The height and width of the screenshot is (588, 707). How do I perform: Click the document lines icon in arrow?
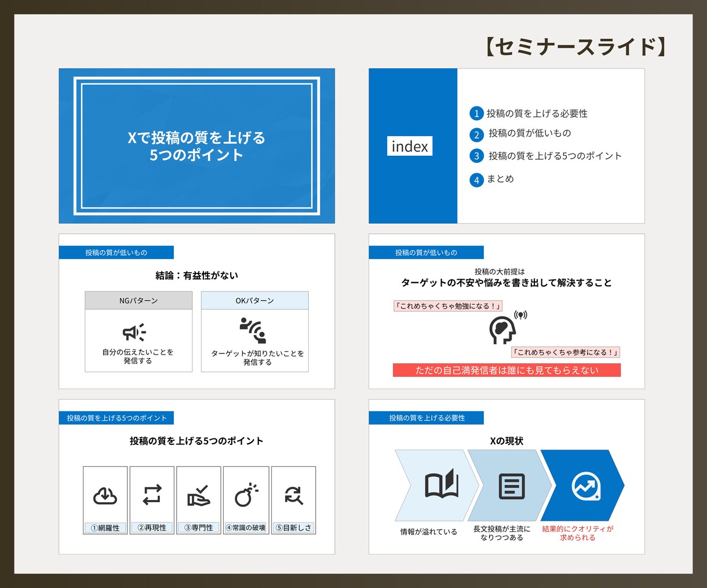[512, 487]
